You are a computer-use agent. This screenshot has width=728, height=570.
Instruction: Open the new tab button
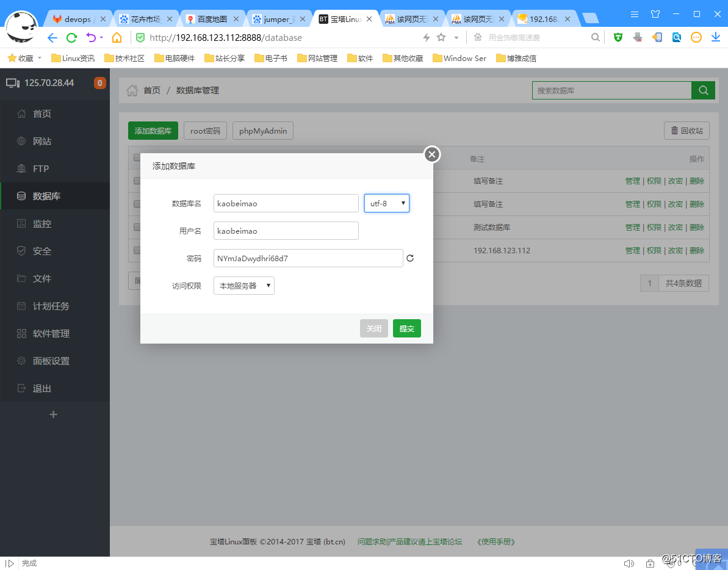pyautogui.click(x=590, y=18)
